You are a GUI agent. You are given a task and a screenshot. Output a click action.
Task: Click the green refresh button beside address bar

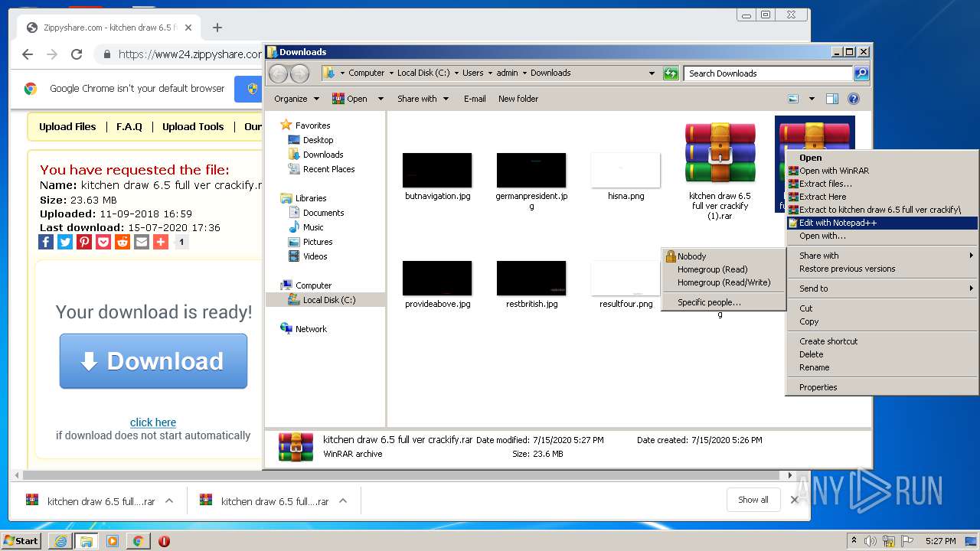pos(671,73)
